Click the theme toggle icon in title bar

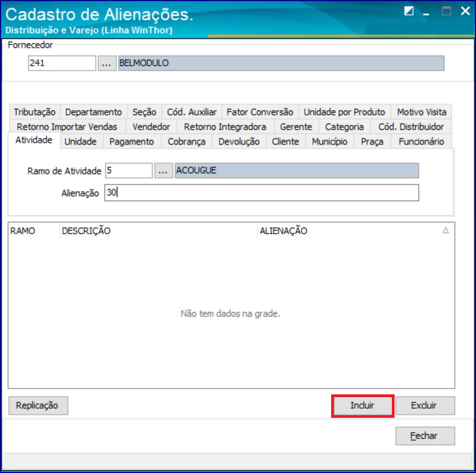[x=409, y=11]
